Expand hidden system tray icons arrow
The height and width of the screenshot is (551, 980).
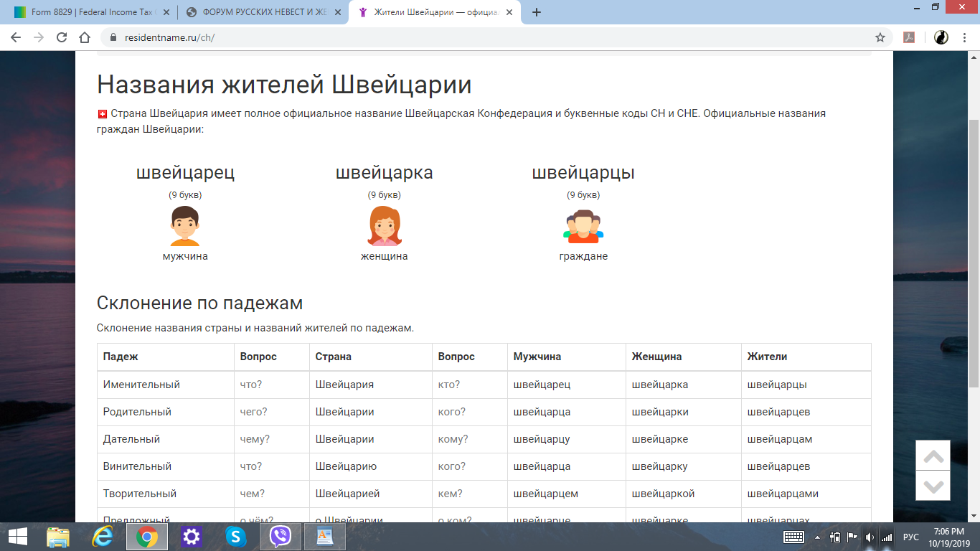tap(817, 537)
